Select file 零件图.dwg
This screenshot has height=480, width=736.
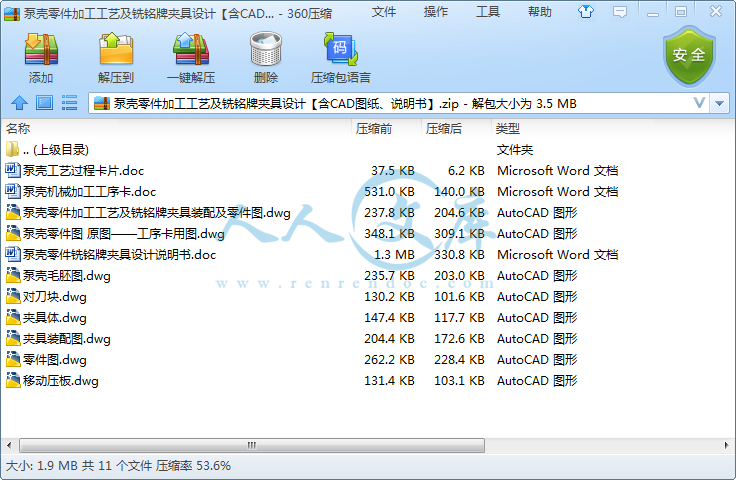[x=54, y=359]
